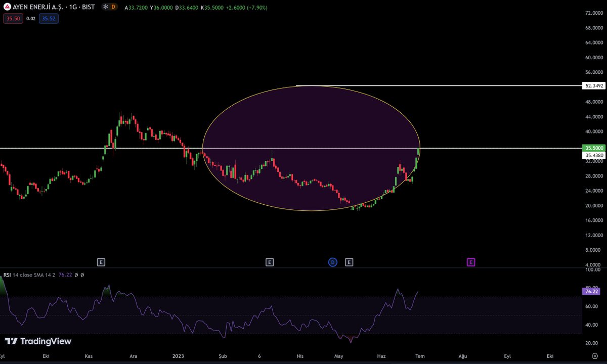Click the Ağu time axis label
The width and height of the screenshot is (607, 364).
pyautogui.click(x=462, y=356)
